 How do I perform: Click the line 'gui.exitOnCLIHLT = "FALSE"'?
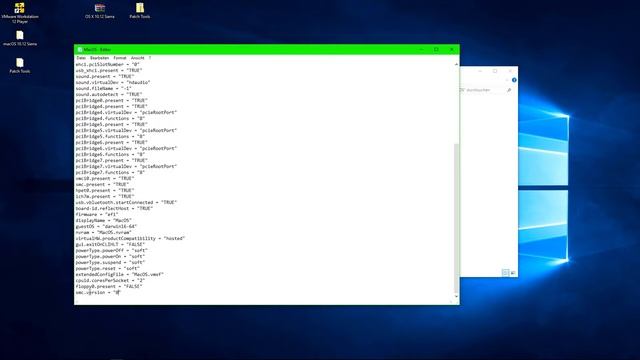[110, 244]
